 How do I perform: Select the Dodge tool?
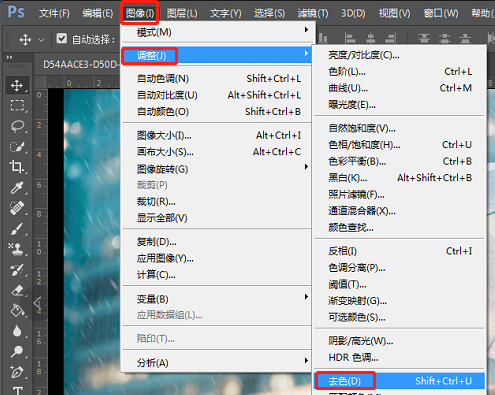17,351
